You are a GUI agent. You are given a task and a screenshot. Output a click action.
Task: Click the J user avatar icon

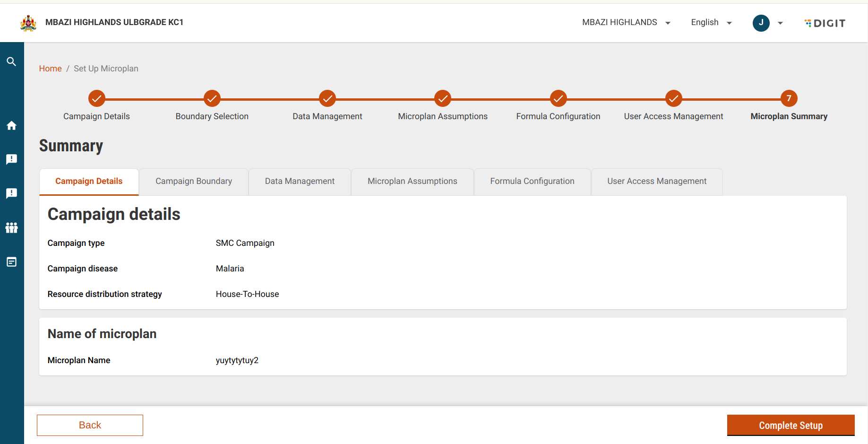click(x=761, y=23)
